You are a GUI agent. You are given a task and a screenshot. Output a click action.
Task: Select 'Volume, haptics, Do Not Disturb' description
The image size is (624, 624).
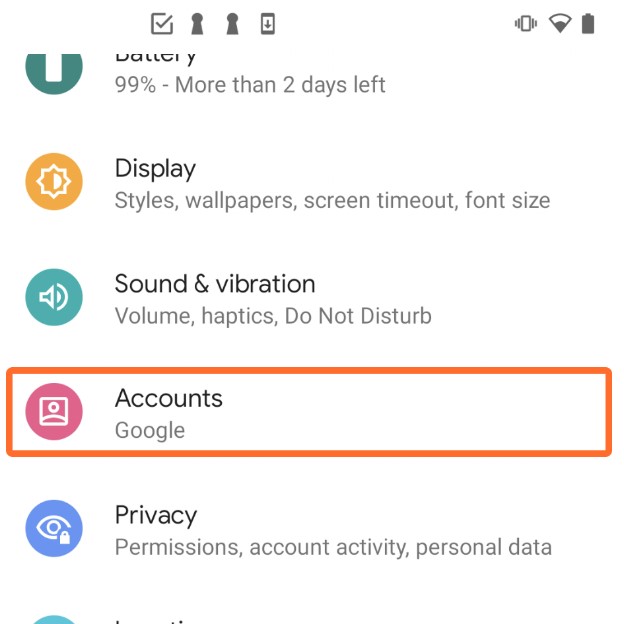point(273,316)
